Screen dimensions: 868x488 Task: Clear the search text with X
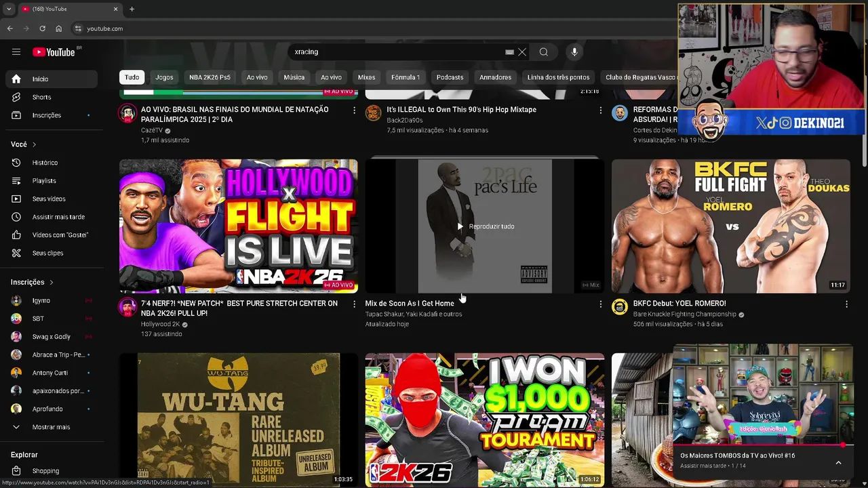pyautogui.click(x=522, y=52)
